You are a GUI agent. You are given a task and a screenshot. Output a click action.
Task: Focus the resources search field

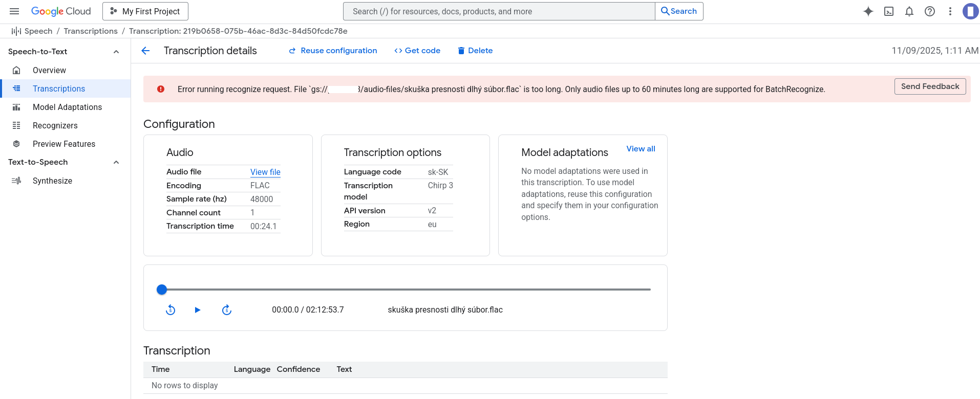click(499, 11)
